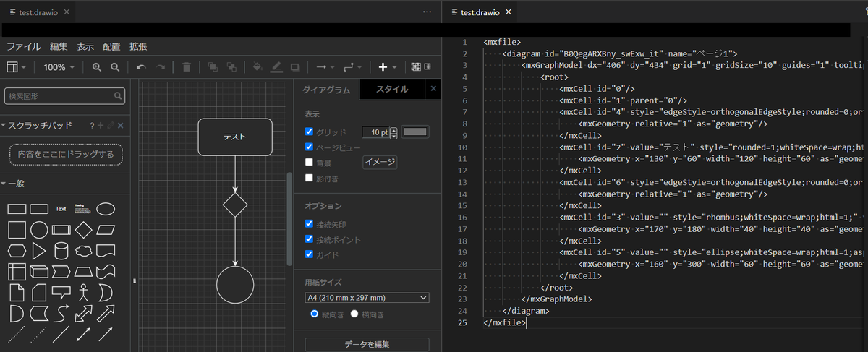Open the 拡張 menu
Viewport: 868px width, 352px height.
coord(138,46)
